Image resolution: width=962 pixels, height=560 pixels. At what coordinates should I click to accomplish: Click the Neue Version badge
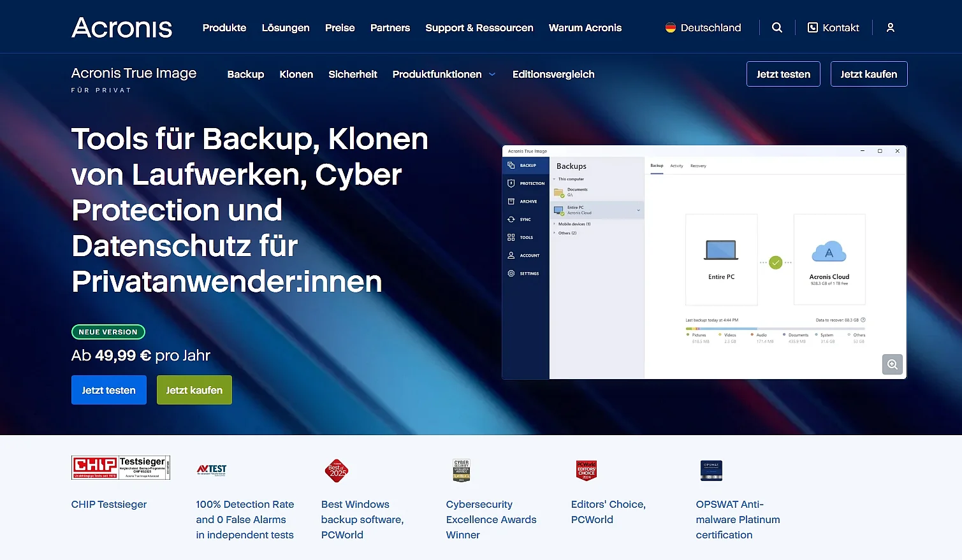108,332
